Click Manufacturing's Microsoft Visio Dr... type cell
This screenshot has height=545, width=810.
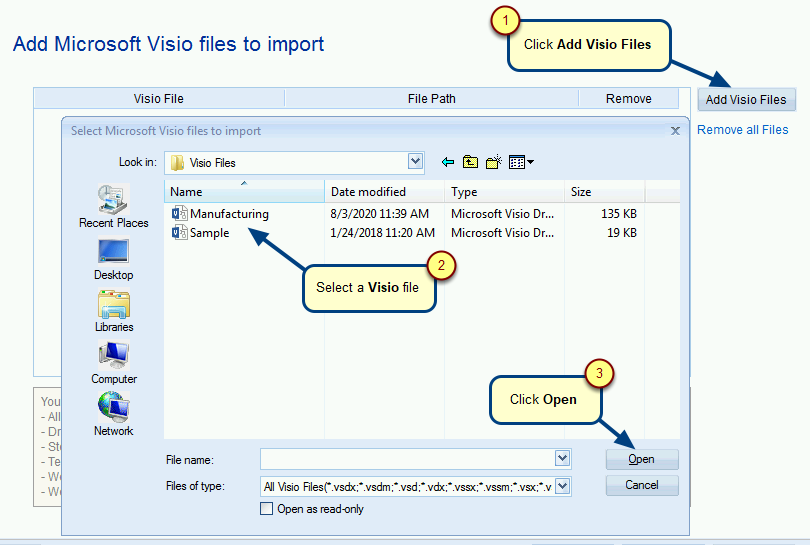[x=502, y=213]
